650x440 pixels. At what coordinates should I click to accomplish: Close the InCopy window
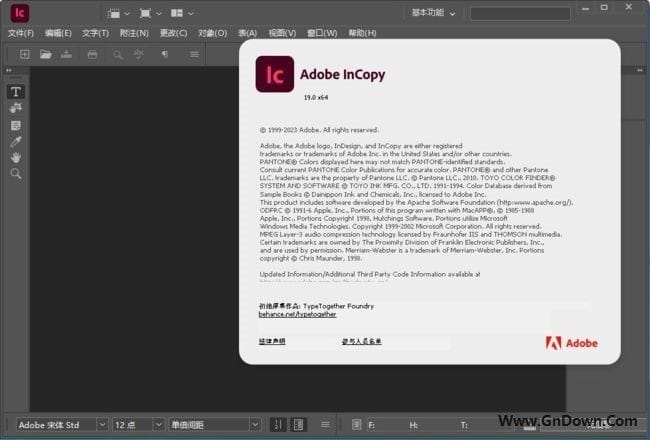[629, 7]
